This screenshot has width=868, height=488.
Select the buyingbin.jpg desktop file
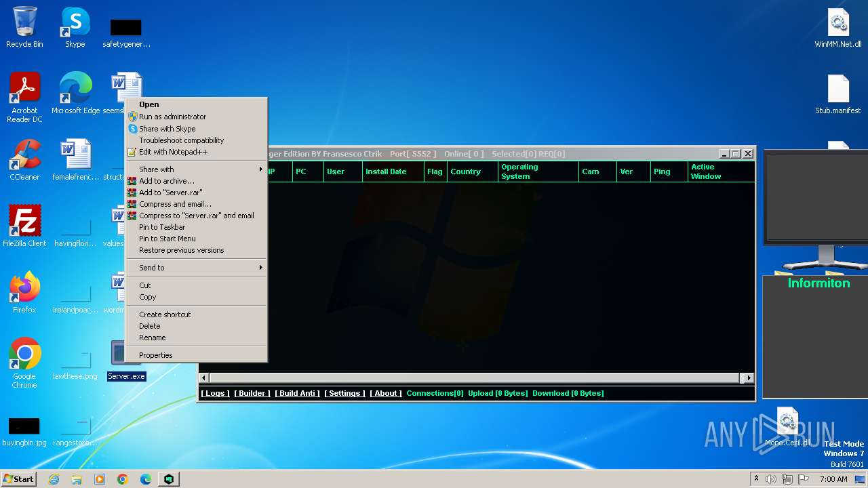point(24,432)
